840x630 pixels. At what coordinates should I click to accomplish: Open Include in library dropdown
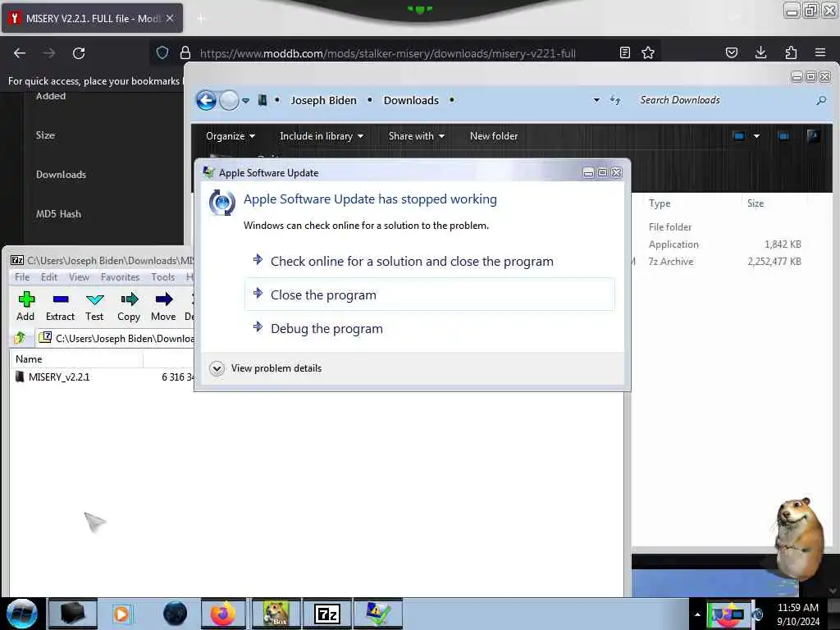click(x=322, y=136)
